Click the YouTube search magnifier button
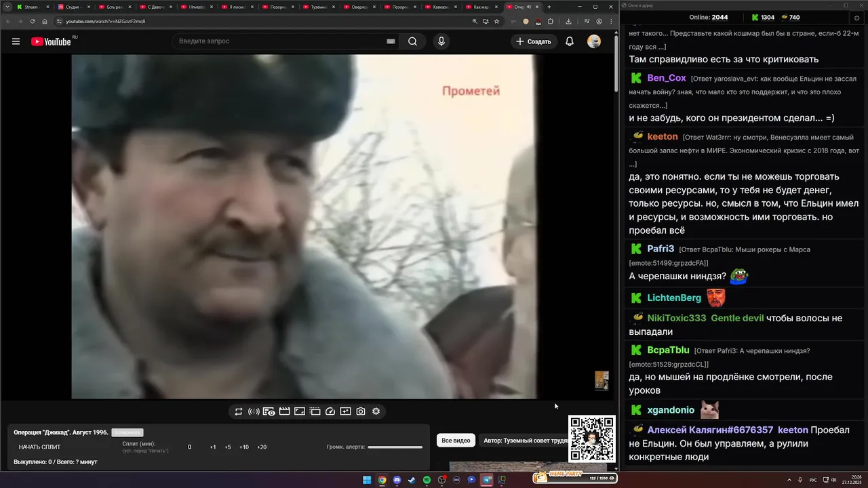868x488 pixels. point(412,41)
